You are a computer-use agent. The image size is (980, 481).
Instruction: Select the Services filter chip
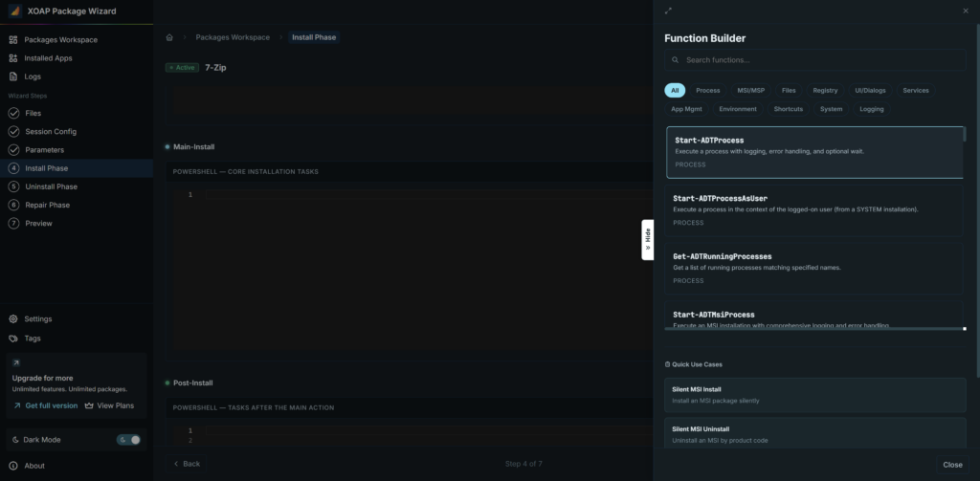click(916, 91)
